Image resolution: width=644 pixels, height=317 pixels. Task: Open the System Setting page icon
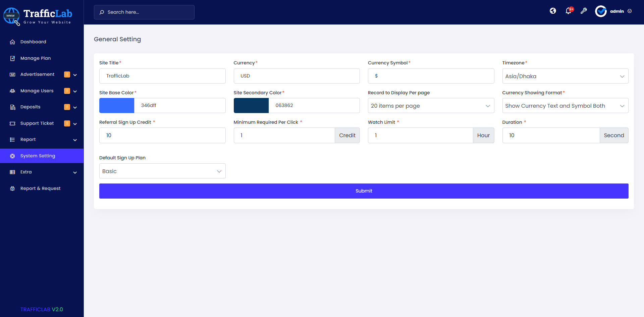[12, 156]
